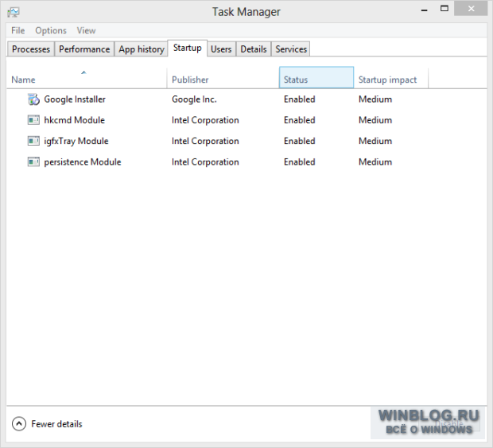Click Medium impact of hkcmd Module
The width and height of the screenshot is (493, 448).
click(375, 120)
